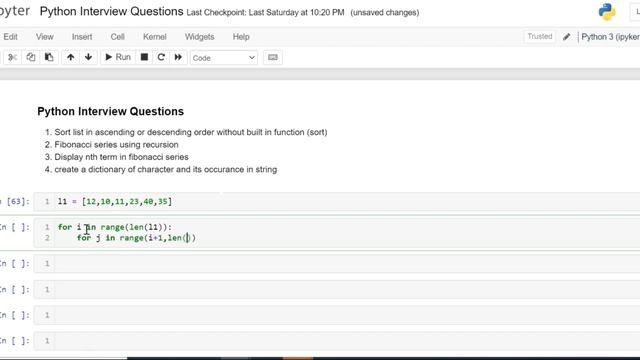Open the Cell menu

click(118, 37)
